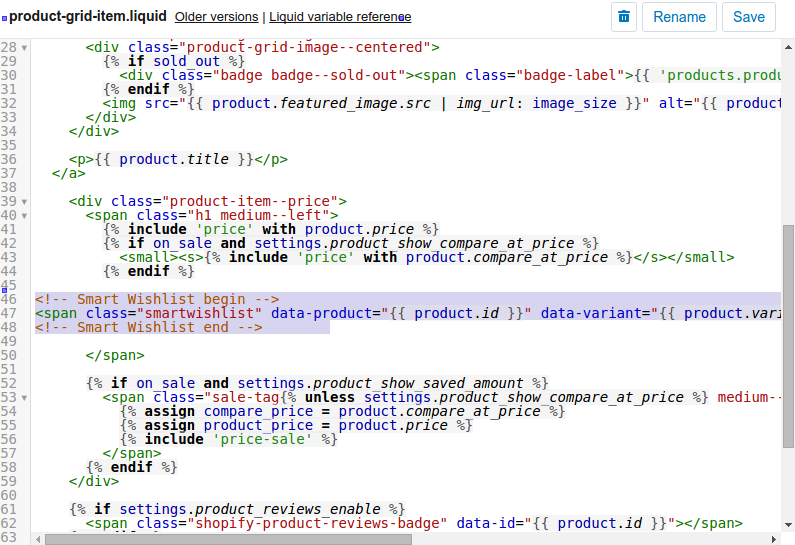Click closing '</span>' on line 50
This screenshot has width=795, height=545.
click(x=115, y=355)
